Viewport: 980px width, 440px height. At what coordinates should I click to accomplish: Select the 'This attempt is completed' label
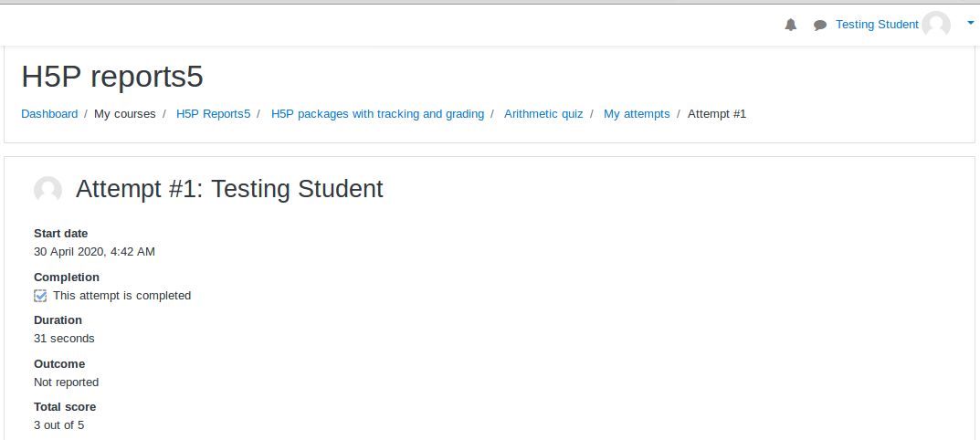coord(121,296)
